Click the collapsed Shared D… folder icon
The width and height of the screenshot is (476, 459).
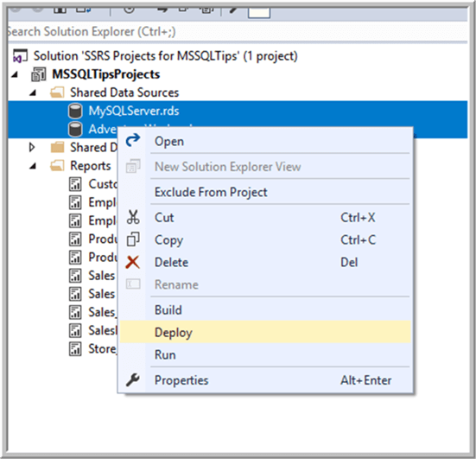coord(57,147)
